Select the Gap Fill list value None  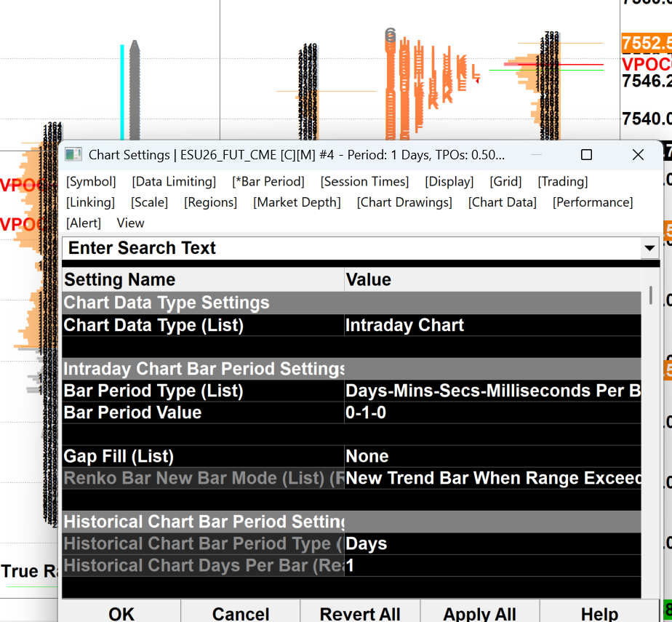point(493,456)
